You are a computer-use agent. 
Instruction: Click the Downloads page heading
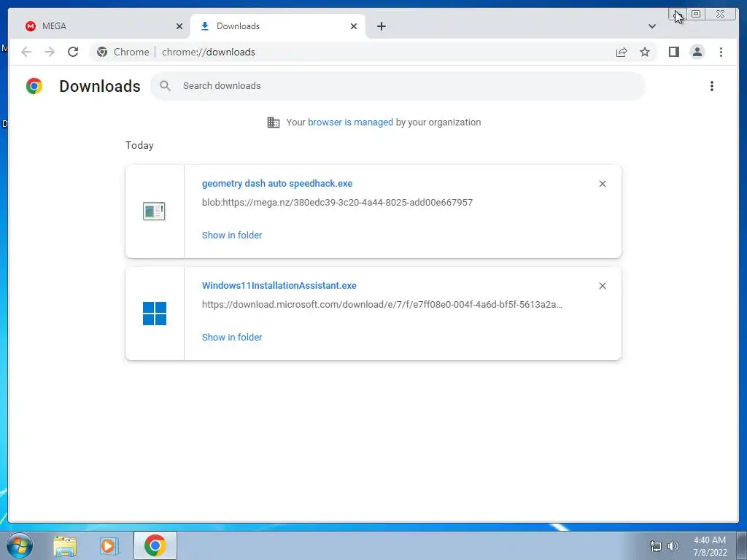pyautogui.click(x=99, y=86)
